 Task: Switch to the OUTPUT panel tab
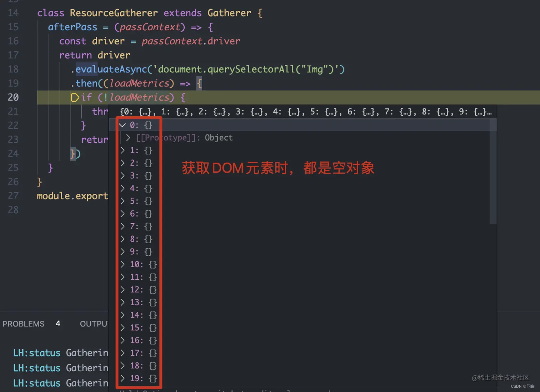(x=94, y=324)
